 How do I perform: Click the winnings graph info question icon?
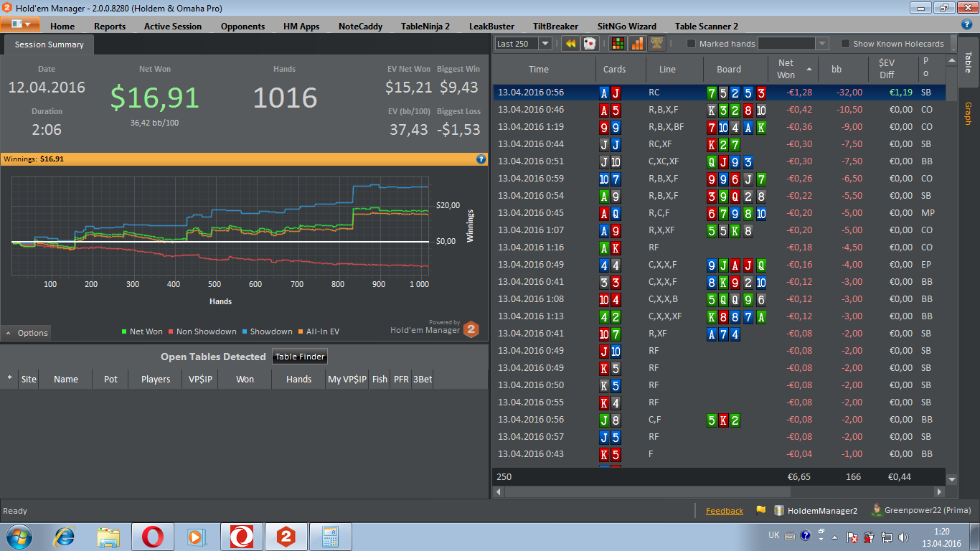point(481,159)
